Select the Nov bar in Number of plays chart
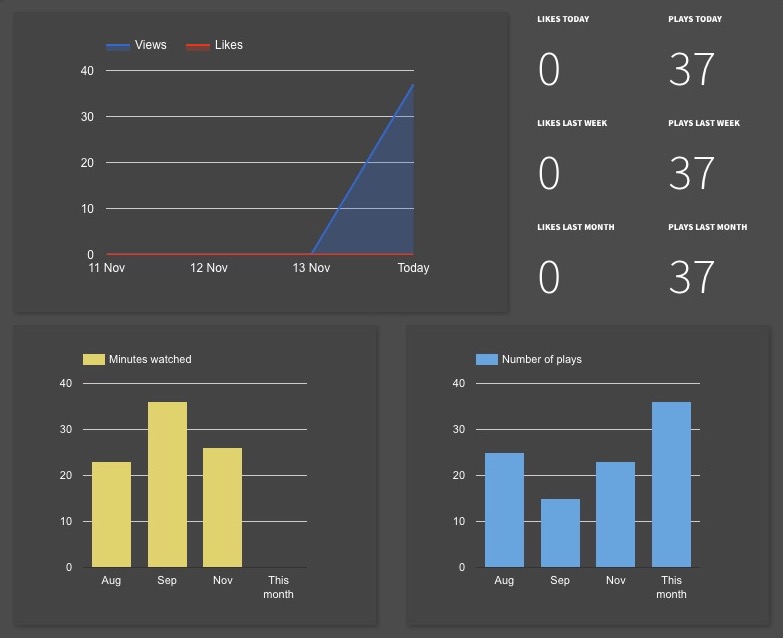This screenshot has width=783, height=638. pyautogui.click(x=615, y=514)
